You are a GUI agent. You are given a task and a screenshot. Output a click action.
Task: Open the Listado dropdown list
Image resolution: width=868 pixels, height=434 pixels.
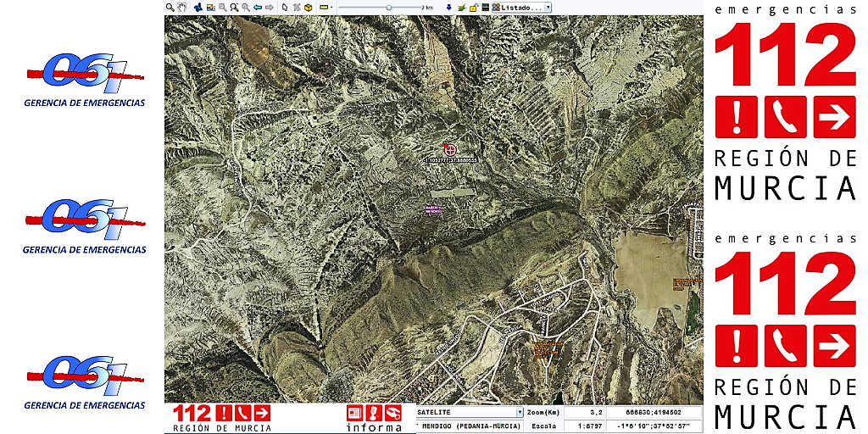tap(521, 7)
